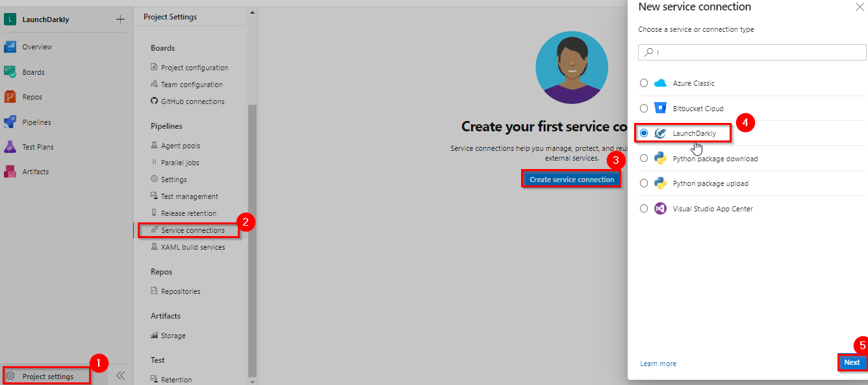This screenshot has width=868, height=385.
Task: Click the search magnifier icon
Action: [648, 52]
